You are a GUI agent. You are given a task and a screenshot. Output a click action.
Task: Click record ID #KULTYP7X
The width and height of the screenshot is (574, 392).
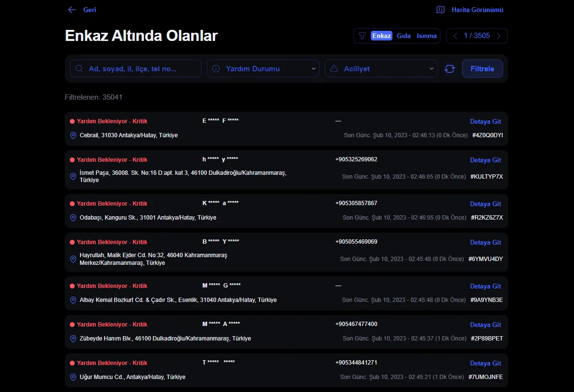pyautogui.click(x=486, y=177)
